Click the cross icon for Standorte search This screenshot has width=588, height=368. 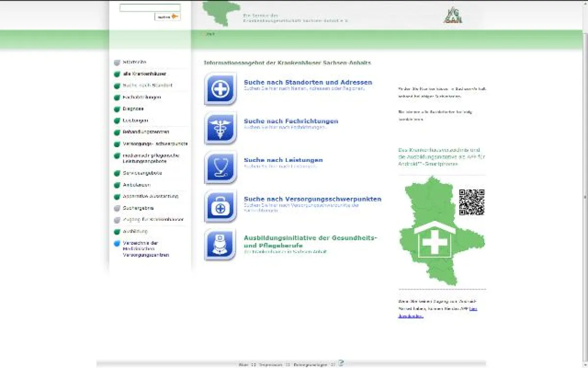[x=219, y=90]
